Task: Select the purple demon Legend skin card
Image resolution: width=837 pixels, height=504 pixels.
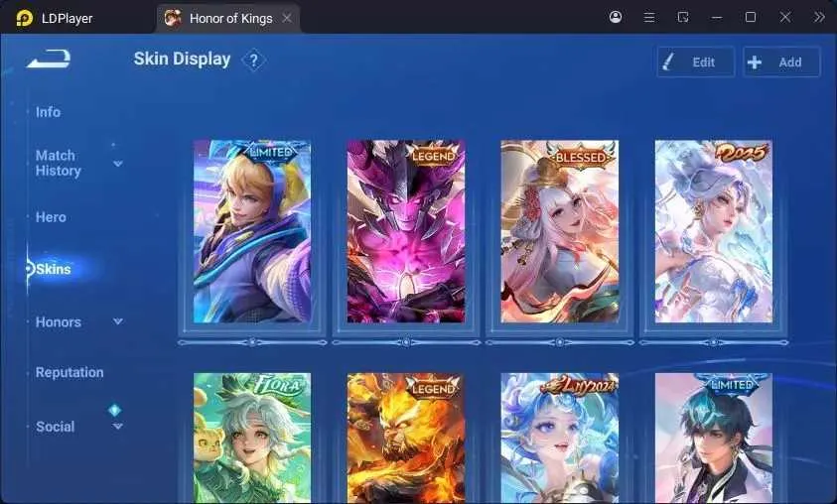Action: click(x=406, y=231)
